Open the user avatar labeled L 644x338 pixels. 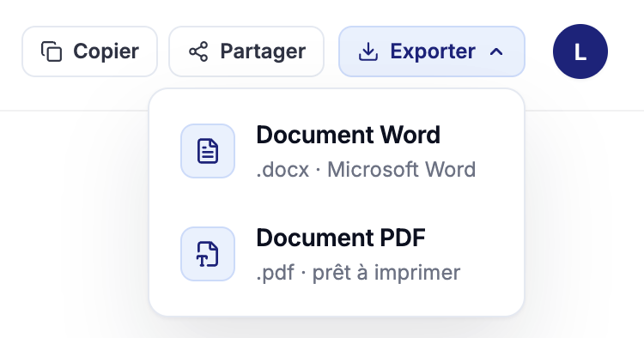coord(580,51)
